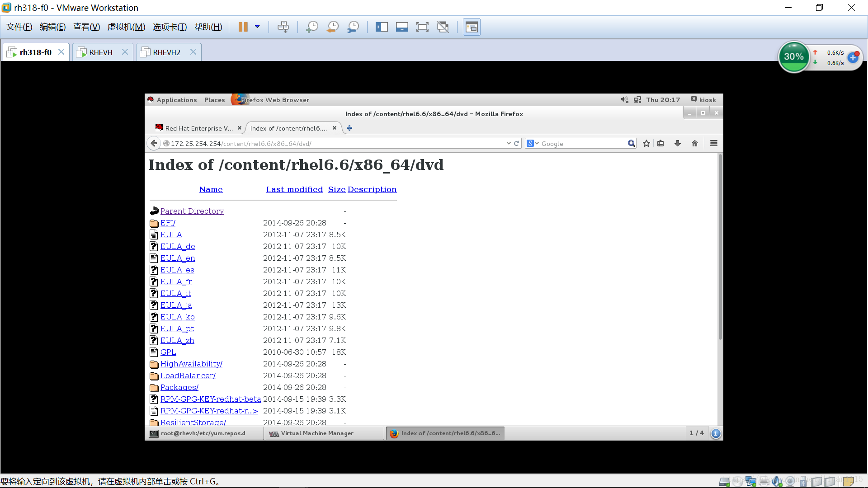
Task: Toggle the VMware library sidebar view
Action: (382, 27)
